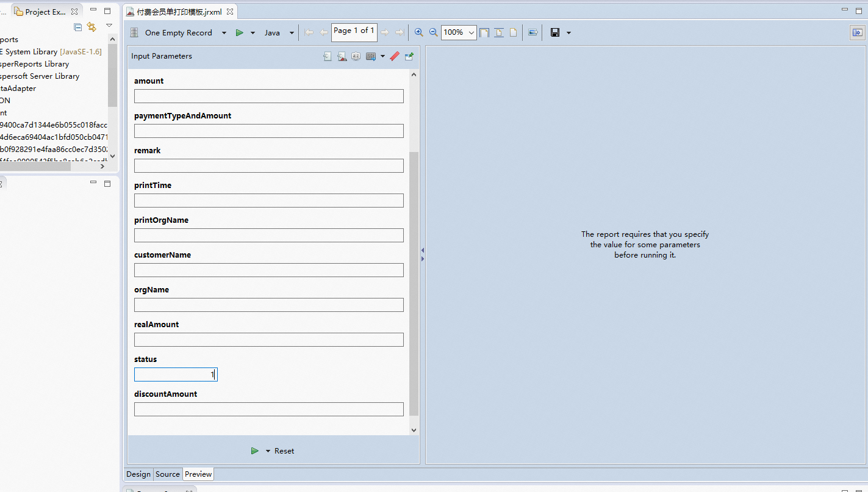Open the dropdown arrow next to top run button
868x492 pixels.
(253, 33)
